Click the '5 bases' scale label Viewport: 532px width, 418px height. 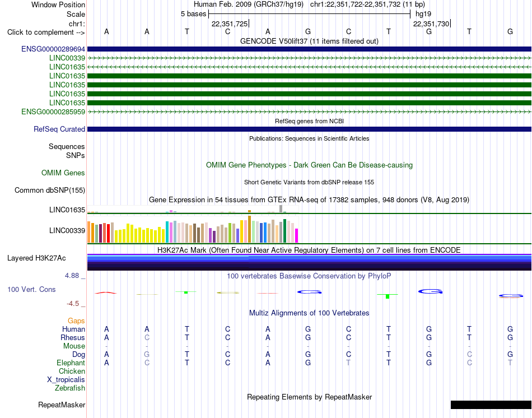click(193, 14)
